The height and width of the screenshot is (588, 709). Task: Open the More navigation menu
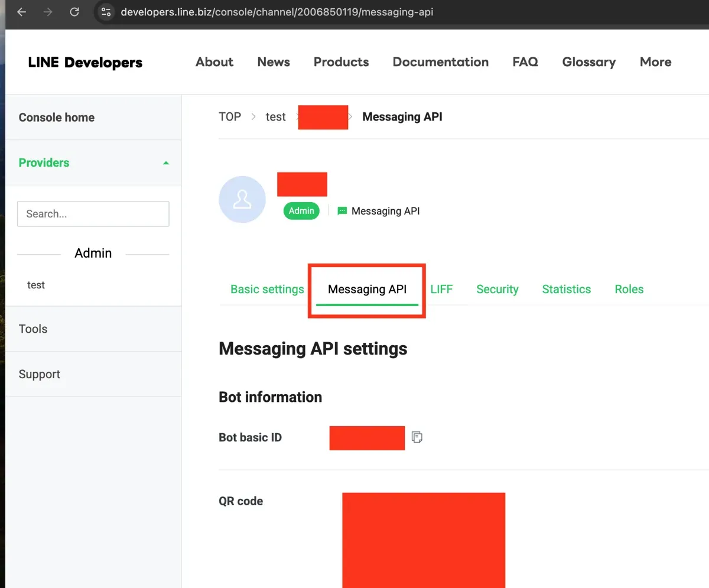[x=655, y=62]
